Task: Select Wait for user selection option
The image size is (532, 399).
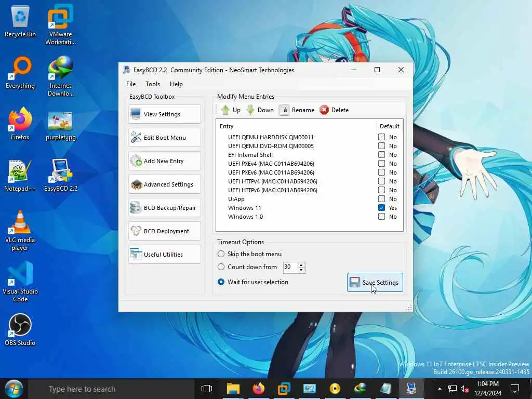Action: pos(253,282)
